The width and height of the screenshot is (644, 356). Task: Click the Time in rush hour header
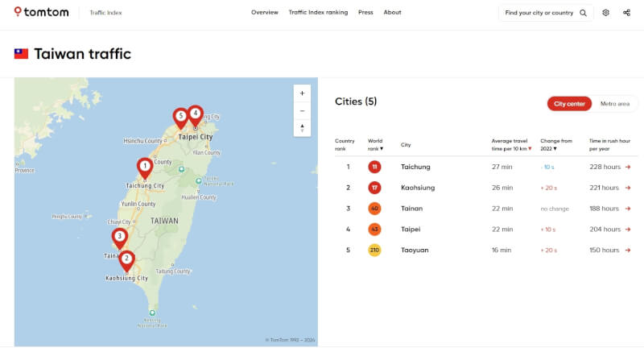click(609, 145)
